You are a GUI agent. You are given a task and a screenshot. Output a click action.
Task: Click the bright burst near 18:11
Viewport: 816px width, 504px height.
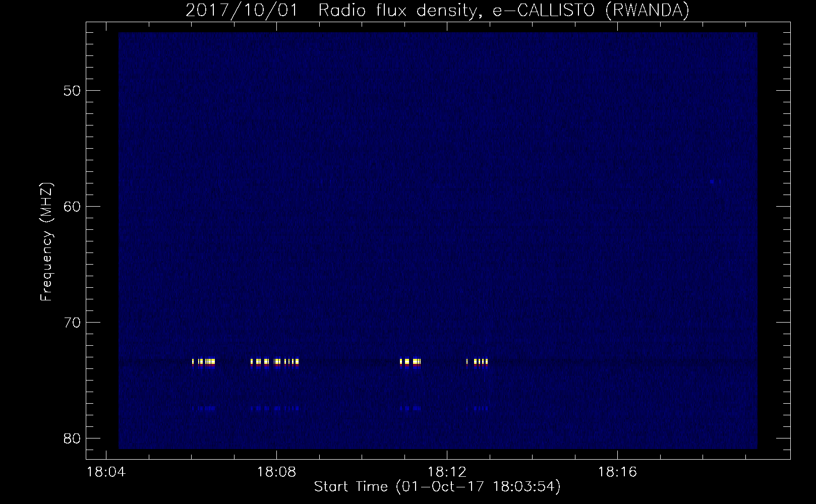point(410,362)
